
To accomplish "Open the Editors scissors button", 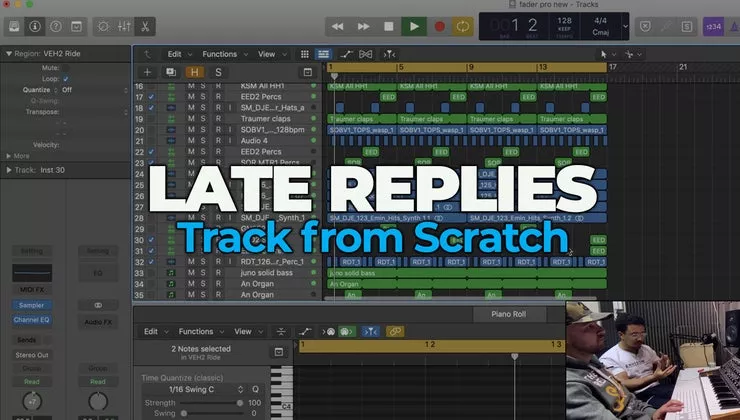I will [x=145, y=26].
